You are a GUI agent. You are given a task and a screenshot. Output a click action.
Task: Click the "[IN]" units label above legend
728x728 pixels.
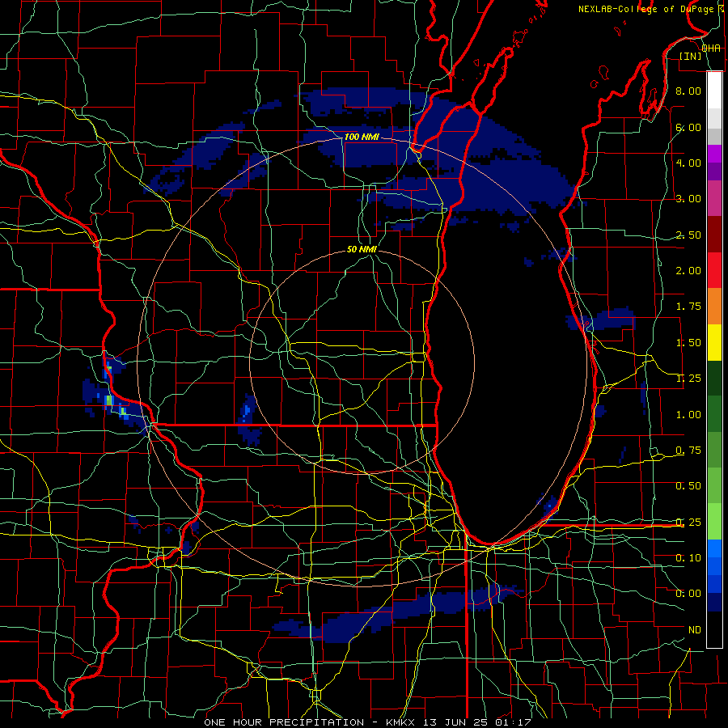pyautogui.click(x=691, y=56)
